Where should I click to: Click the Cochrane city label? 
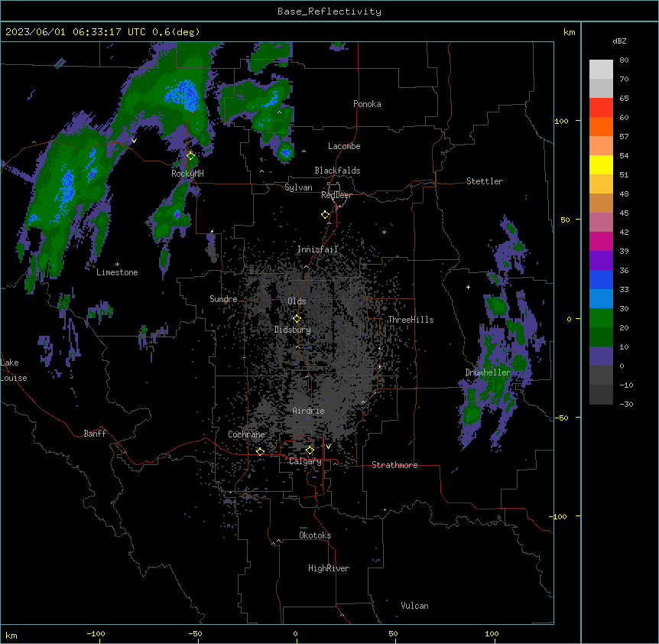pos(246,434)
